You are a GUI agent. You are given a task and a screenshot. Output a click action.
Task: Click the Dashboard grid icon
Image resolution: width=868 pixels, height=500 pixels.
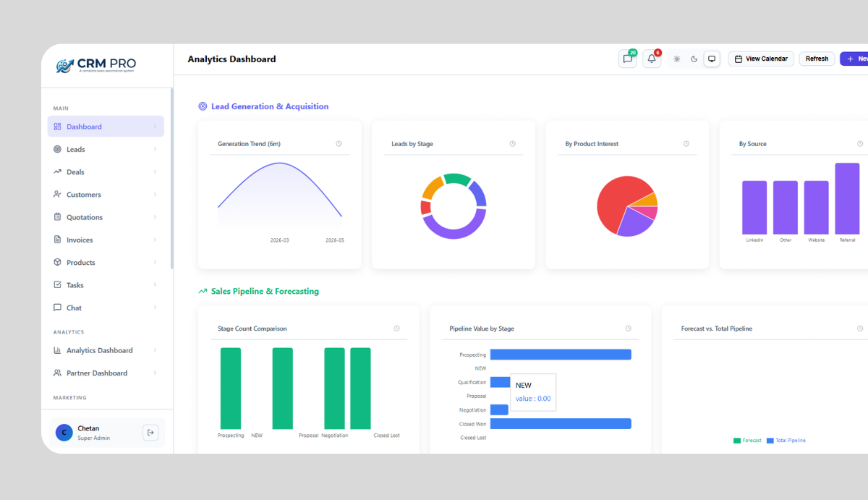tap(58, 127)
